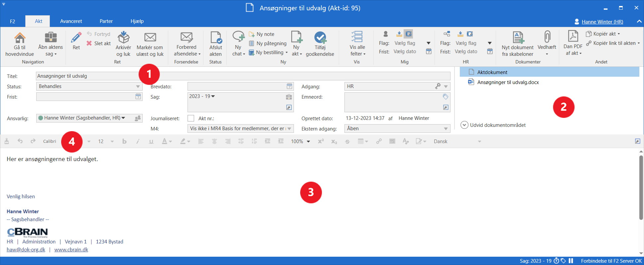Open the case with Åbn aktens sag

coord(51,44)
